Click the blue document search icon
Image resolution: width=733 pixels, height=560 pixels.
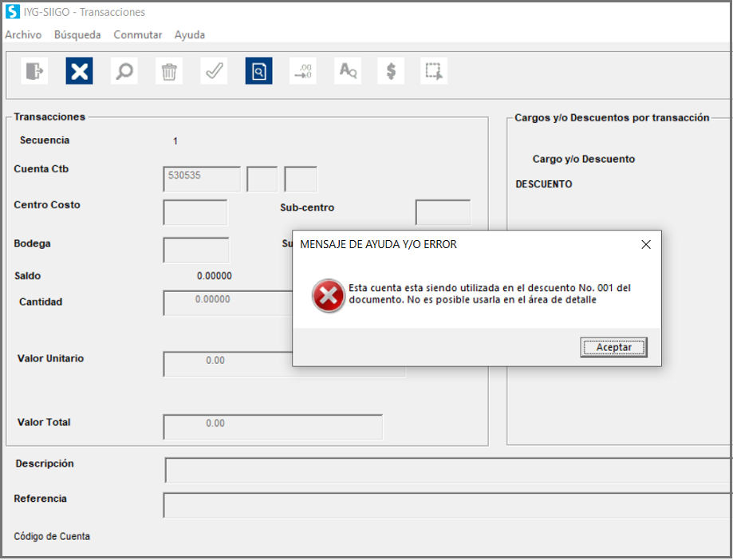point(259,71)
